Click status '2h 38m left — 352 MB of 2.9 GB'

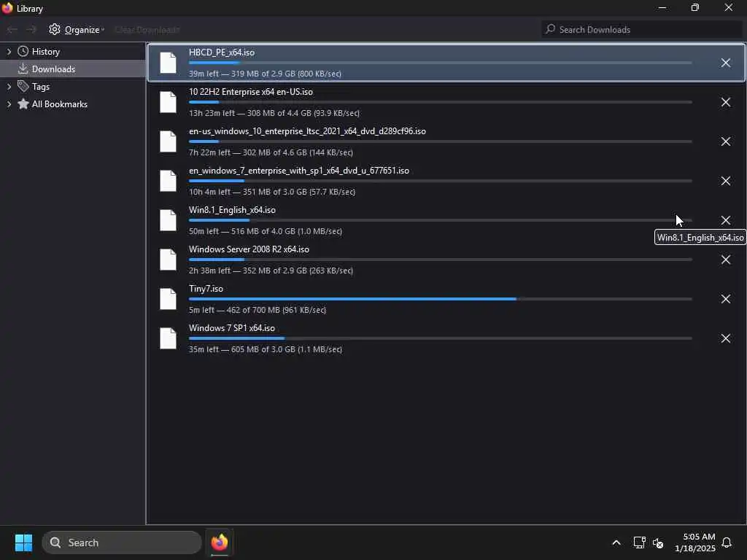(271, 271)
